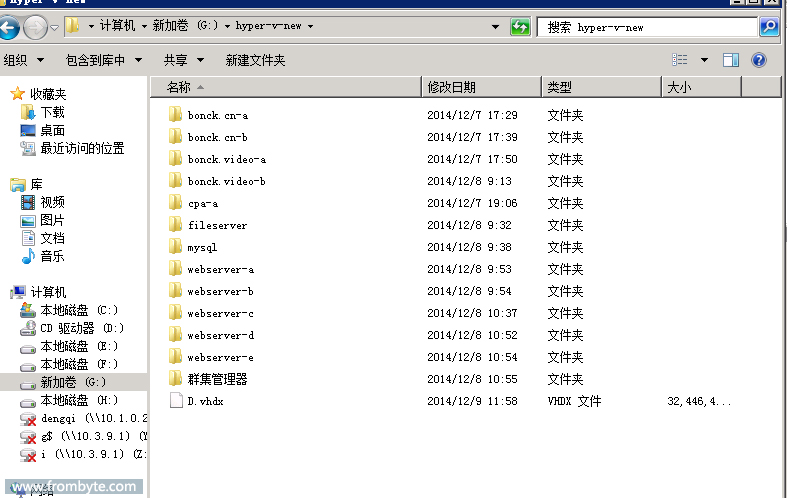Click the refresh button beside address bar

click(520, 27)
